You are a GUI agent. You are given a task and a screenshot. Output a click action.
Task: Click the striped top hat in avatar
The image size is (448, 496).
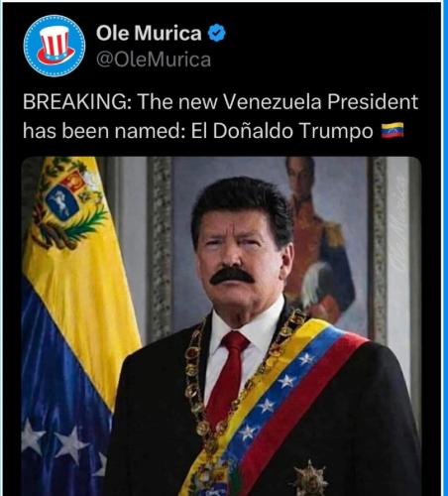point(56,45)
